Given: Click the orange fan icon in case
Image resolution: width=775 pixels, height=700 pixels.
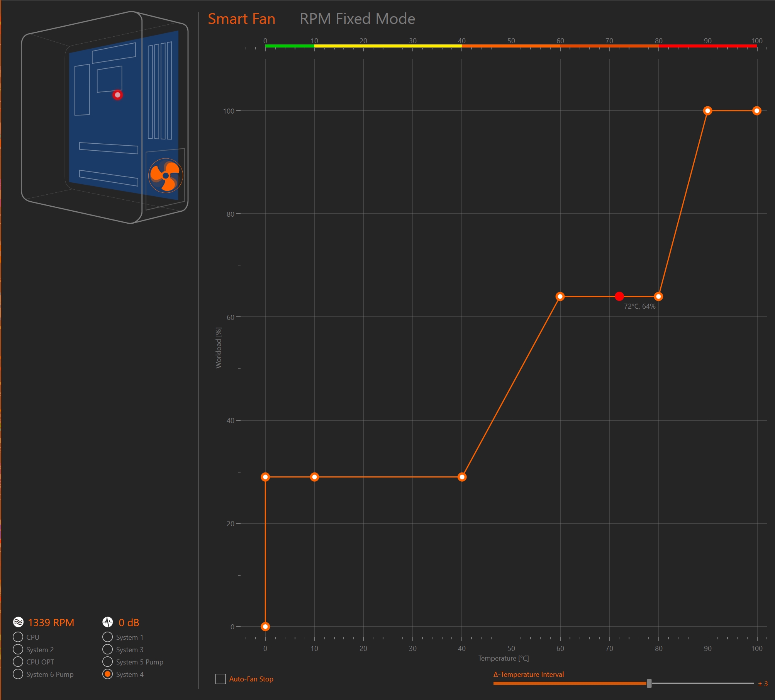Looking at the screenshot, I should click(x=166, y=175).
